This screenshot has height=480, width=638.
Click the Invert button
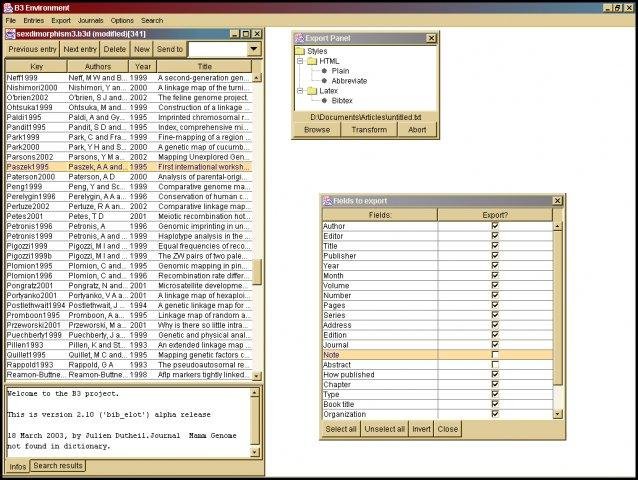click(x=421, y=429)
